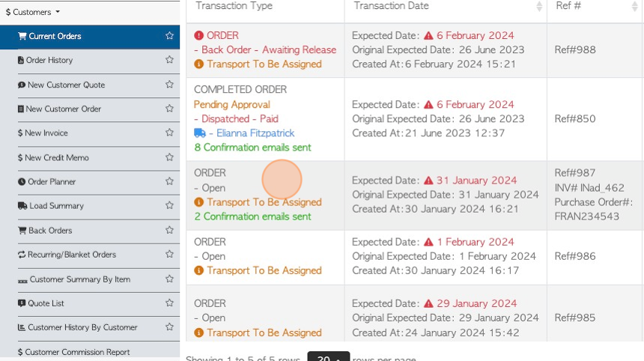This screenshot has width=644, height=361.
Task: Click the star beside Quote List
Action: [169, 303]
